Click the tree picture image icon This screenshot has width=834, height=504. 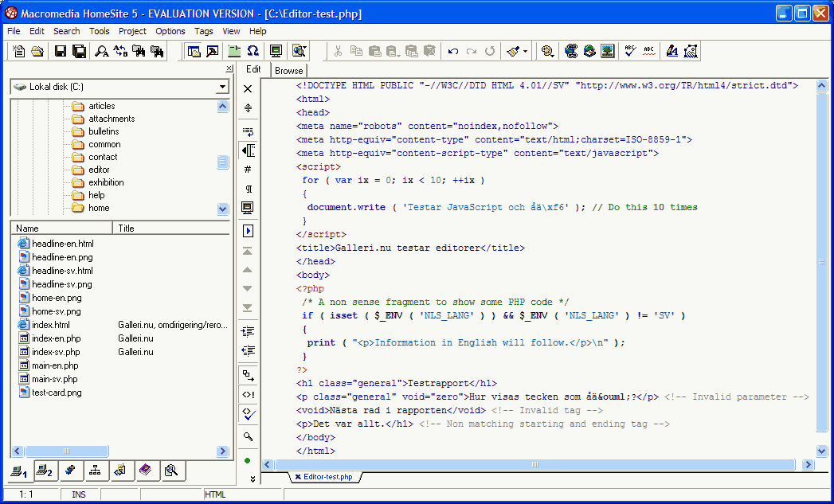[x=608, y=51]
